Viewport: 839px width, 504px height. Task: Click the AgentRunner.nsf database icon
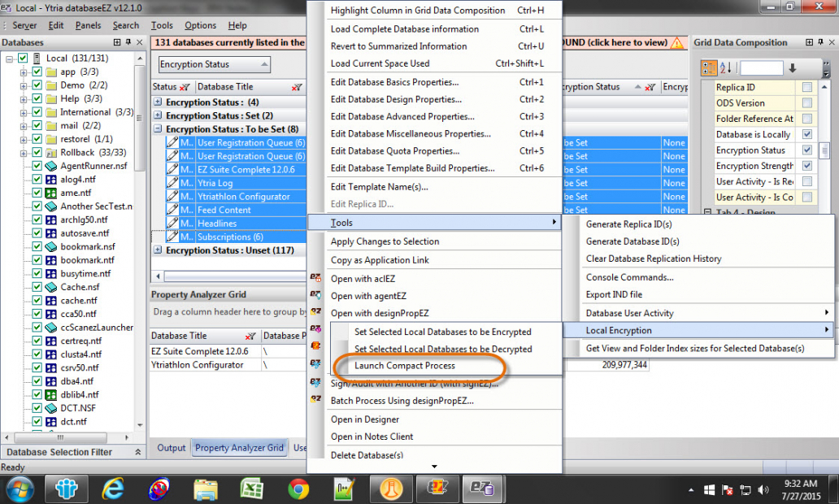point(51,166)
